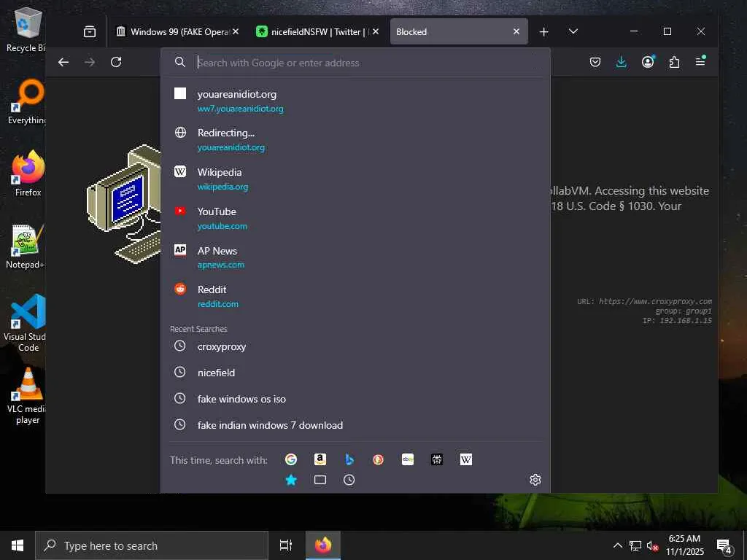Switch to nicefieldNSFW Twitter tab

click(312, 32)
